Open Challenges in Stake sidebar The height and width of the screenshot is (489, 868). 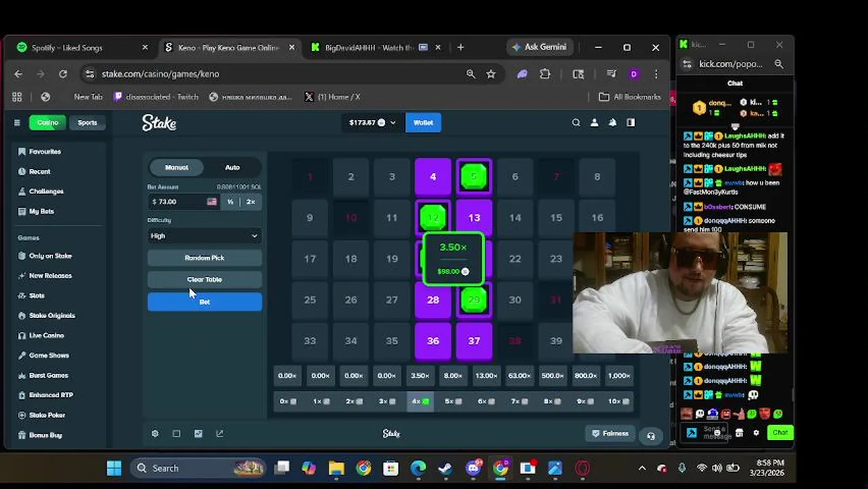[46, 192]
